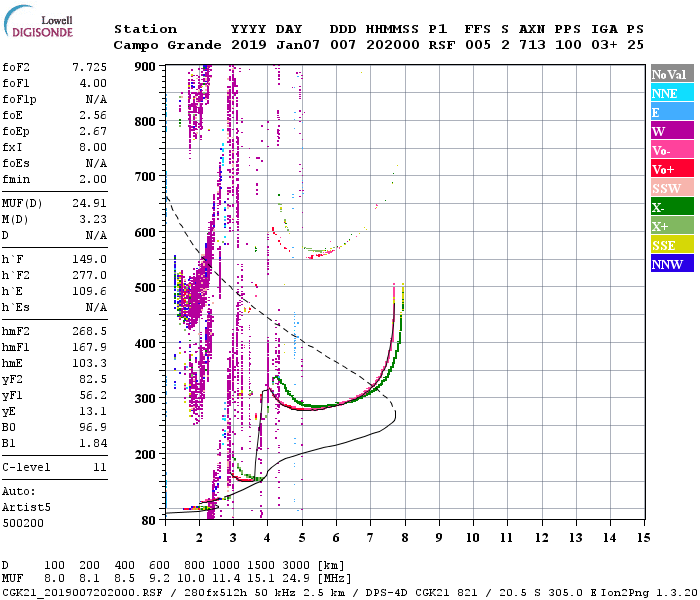Viewport: 700px width, 600px height.
Task: Click the AXN value 713
Action: 532,45
